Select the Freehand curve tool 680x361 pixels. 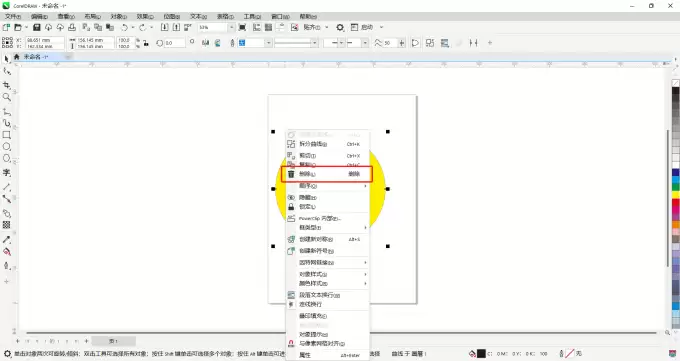click(x=7, y=112)
